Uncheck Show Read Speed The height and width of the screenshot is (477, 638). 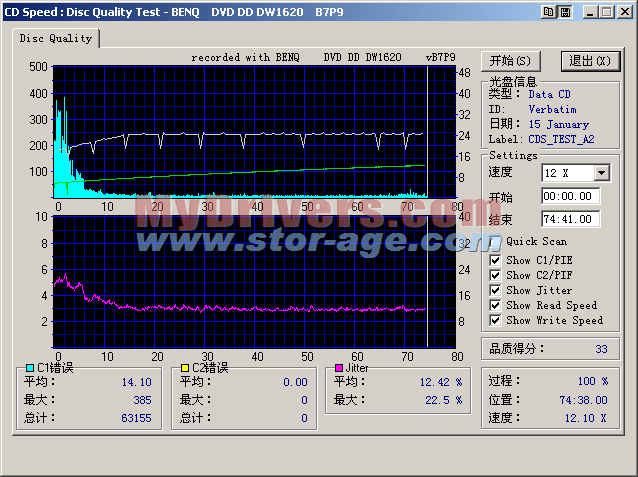pyautogui.click(x=495, y=305)
